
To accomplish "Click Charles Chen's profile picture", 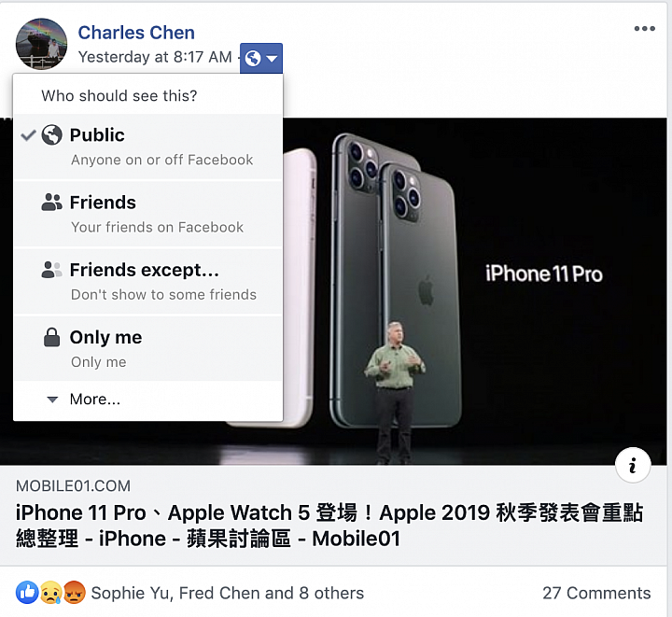I will pos(42,44).
